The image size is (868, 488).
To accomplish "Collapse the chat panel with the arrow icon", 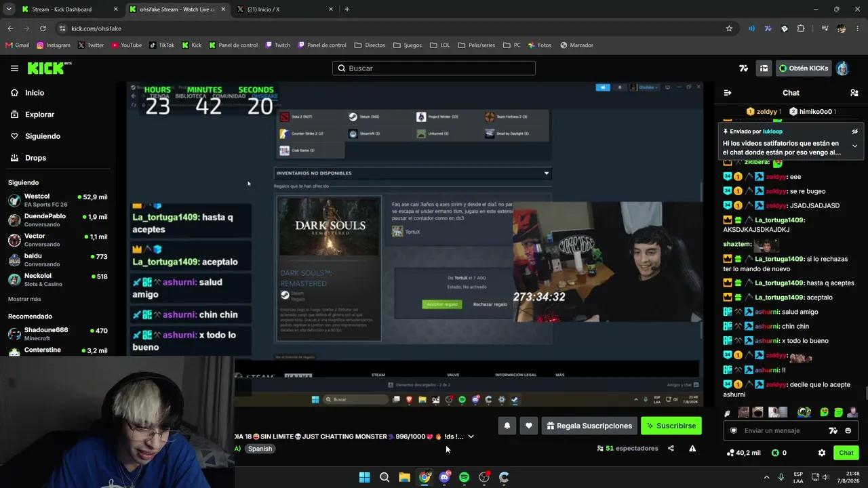I will pyautogui.click(x=728, y=93).
